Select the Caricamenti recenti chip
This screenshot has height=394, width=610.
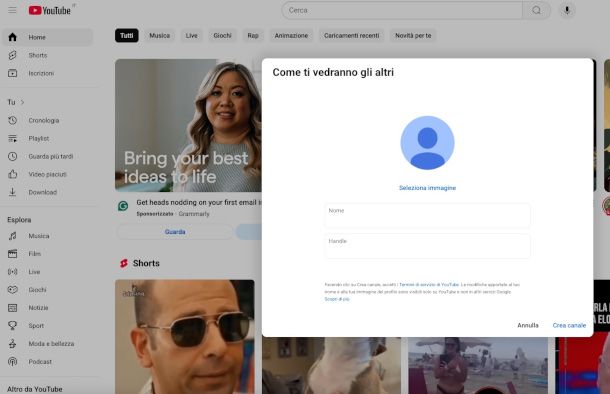click(351, 35)
